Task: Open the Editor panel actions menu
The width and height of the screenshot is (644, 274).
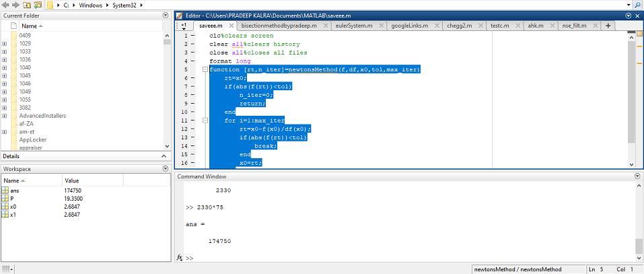Action: pos(628,15)
